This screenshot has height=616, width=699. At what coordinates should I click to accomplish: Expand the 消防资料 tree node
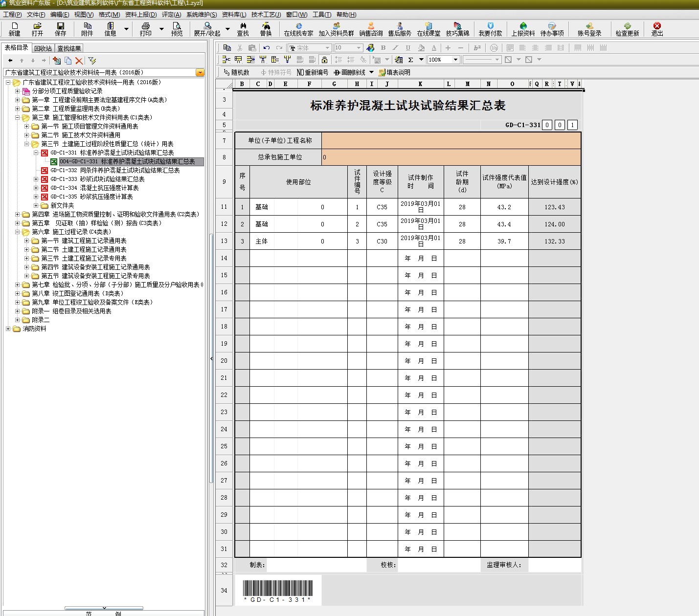point(8,329)
